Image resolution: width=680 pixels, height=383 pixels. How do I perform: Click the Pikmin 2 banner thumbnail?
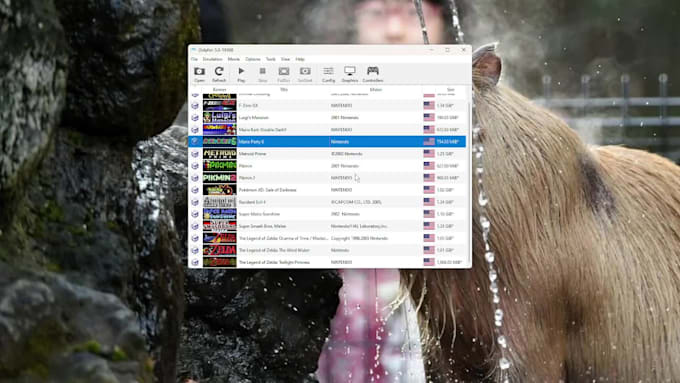[x=219, y=178]
